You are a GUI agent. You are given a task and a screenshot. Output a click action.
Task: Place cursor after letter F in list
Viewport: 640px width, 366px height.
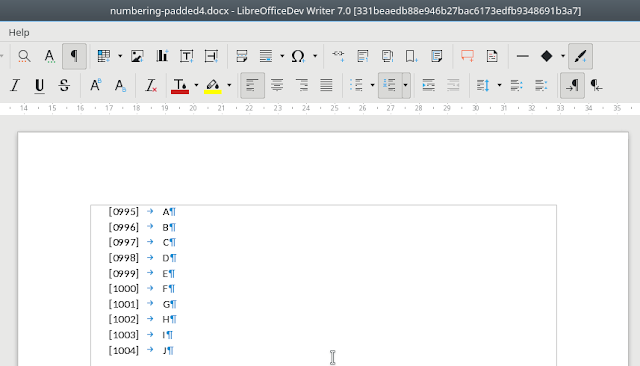pyautogui.click(x=169, y=289)
